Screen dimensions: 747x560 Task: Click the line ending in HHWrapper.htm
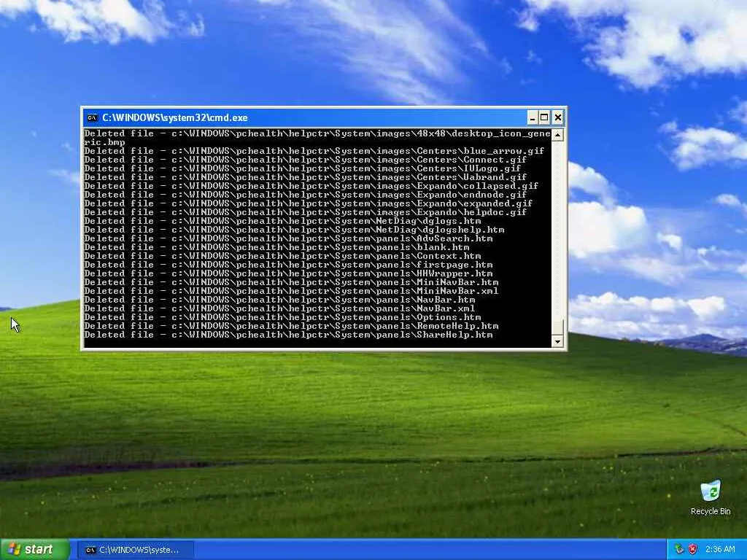pyautogui.click(x=288, y=274)
